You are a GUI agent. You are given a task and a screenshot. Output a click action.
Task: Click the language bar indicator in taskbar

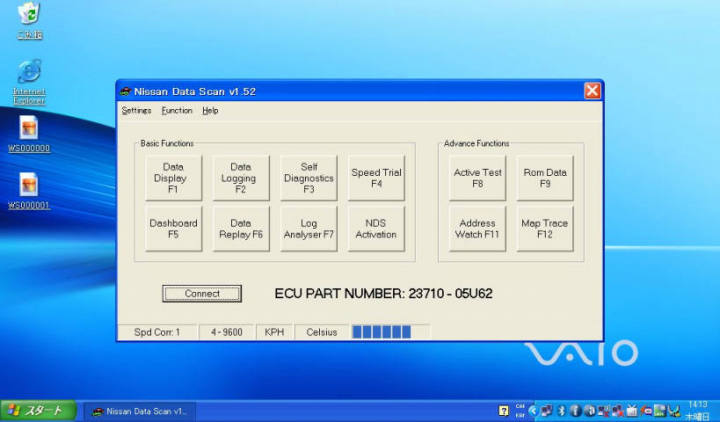pos(520,411)
